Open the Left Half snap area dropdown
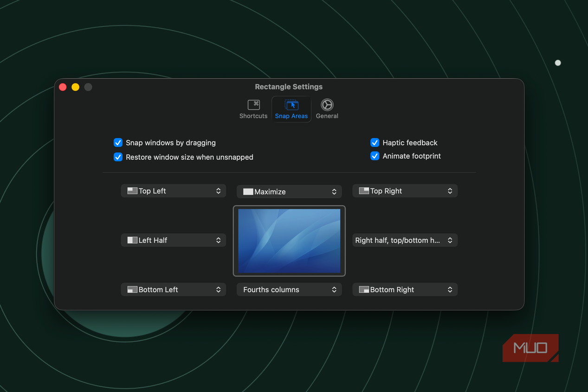This screenshot has height=392, width=588. tap(174, 240)
